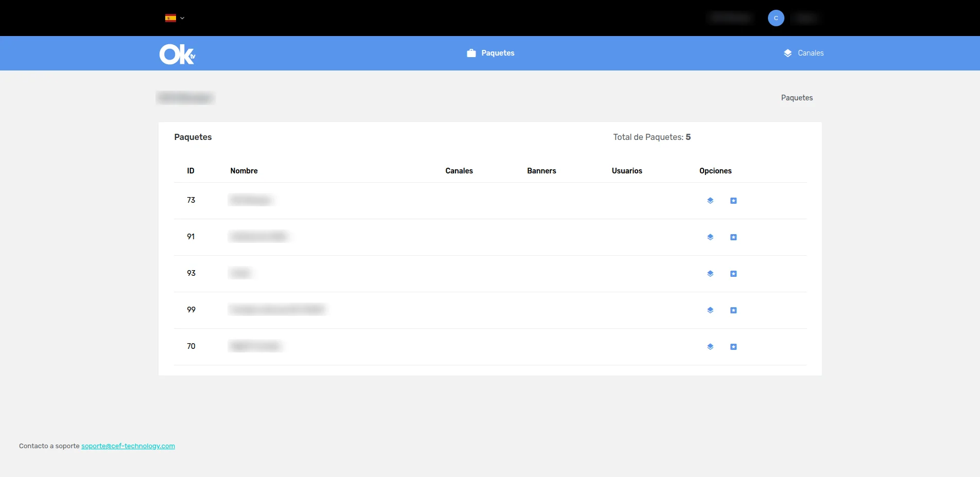Open layers icon for package 70
The image size is (980, 477).
coord(710,347)
